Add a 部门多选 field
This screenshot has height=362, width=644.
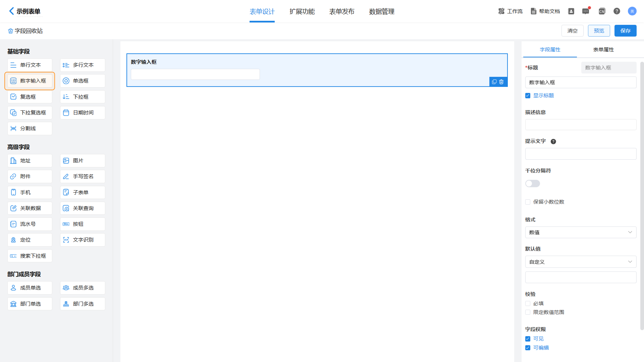pos(83,304)
